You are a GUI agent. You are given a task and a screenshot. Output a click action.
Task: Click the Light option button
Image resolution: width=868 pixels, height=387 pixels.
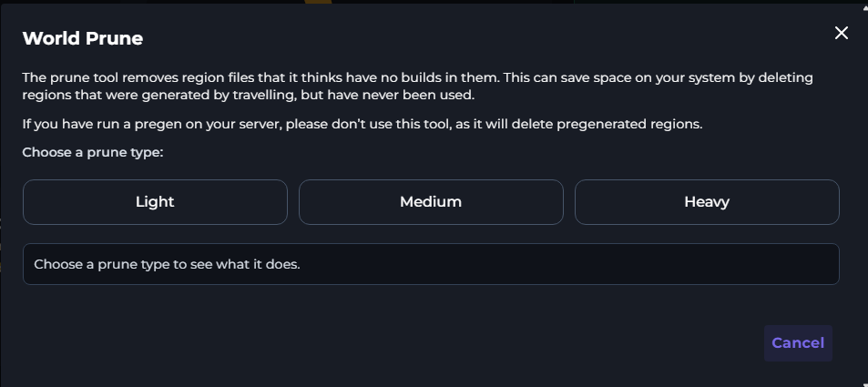[x=155, y=202]
